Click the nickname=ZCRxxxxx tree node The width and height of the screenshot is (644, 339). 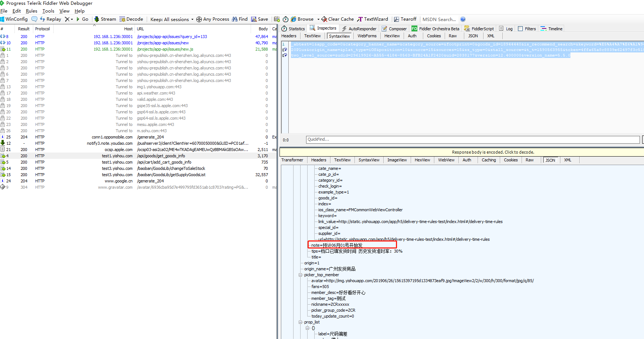(x=330, y=304)
